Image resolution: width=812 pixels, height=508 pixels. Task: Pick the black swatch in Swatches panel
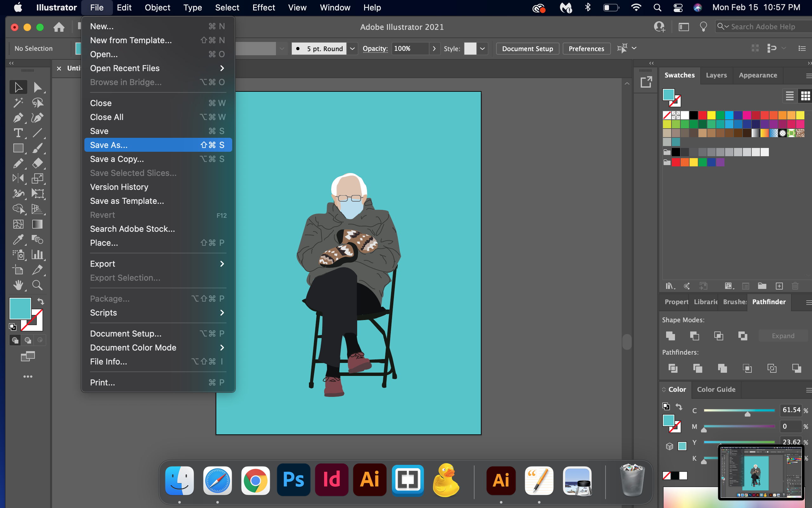click(x=694, y=115)
